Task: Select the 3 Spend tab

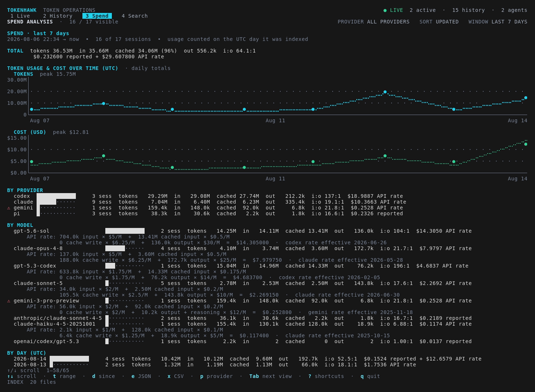Action: (97, 16)
